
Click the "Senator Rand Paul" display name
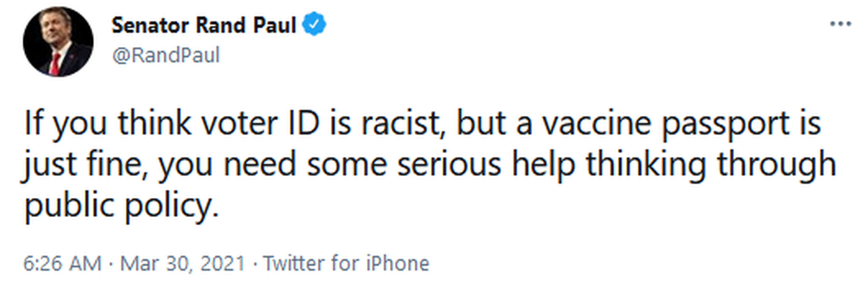click(x=204, y=25)
